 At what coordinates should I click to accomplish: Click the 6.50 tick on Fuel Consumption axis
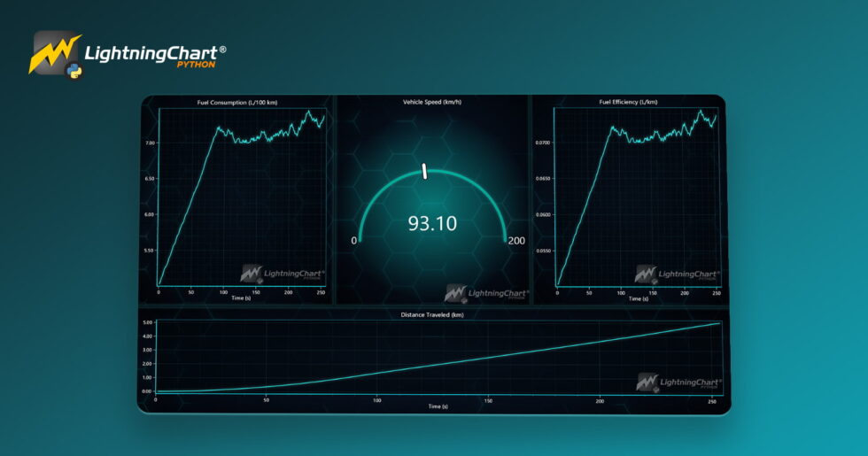150,179
